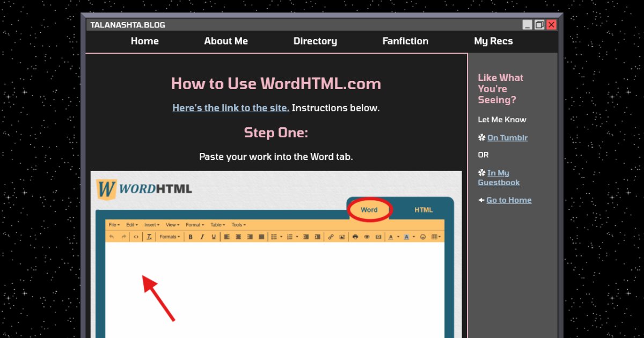Open the Table menu dropdown
This screenshot has width=644, height=338.
point(217,225)
